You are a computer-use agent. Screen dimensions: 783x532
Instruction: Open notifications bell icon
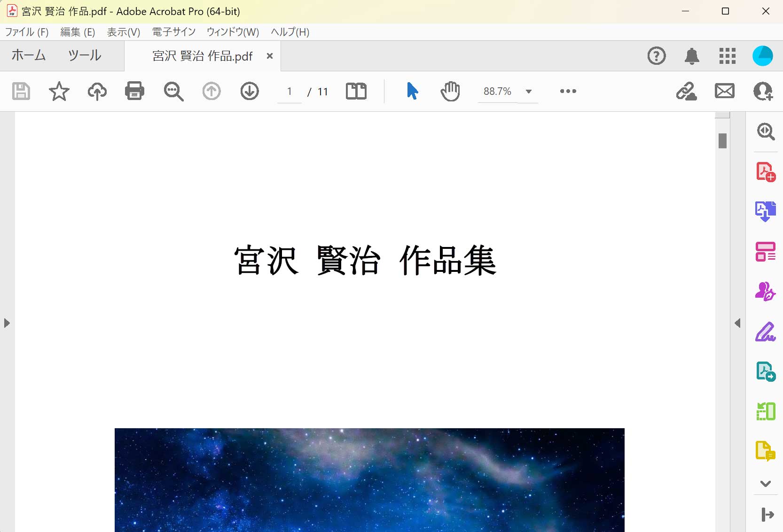[x=692, y=56]
